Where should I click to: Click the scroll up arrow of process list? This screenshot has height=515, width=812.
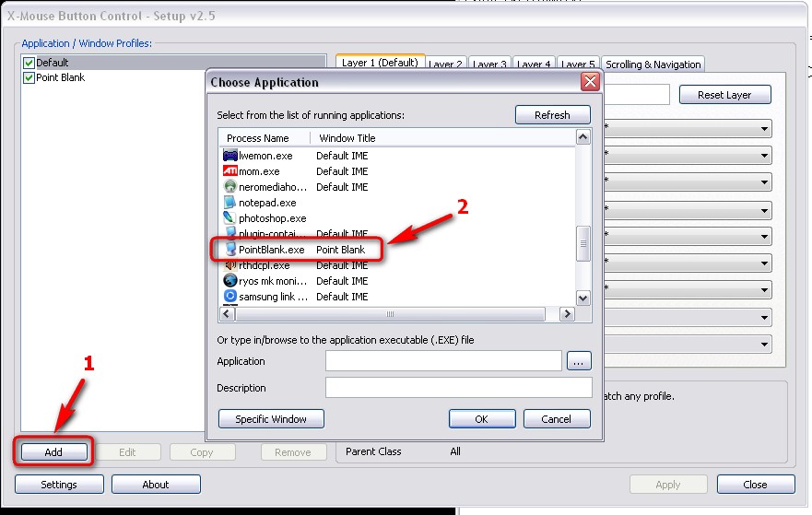pyautogui.click(x=583, y=137)
